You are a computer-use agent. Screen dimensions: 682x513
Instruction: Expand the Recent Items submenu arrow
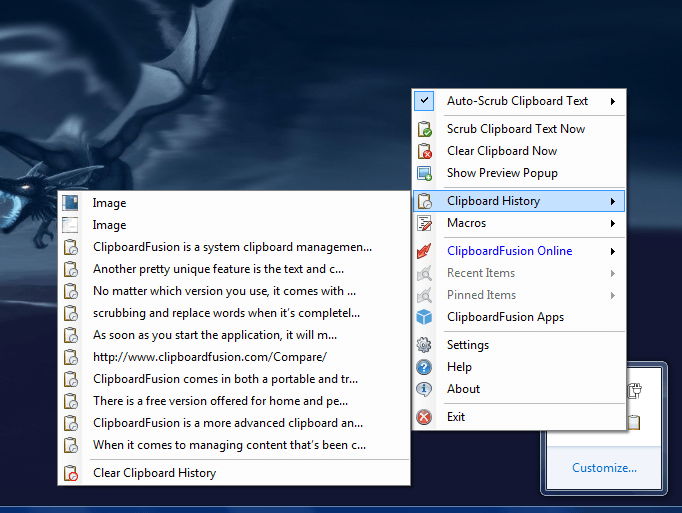(x=612, y=273)
